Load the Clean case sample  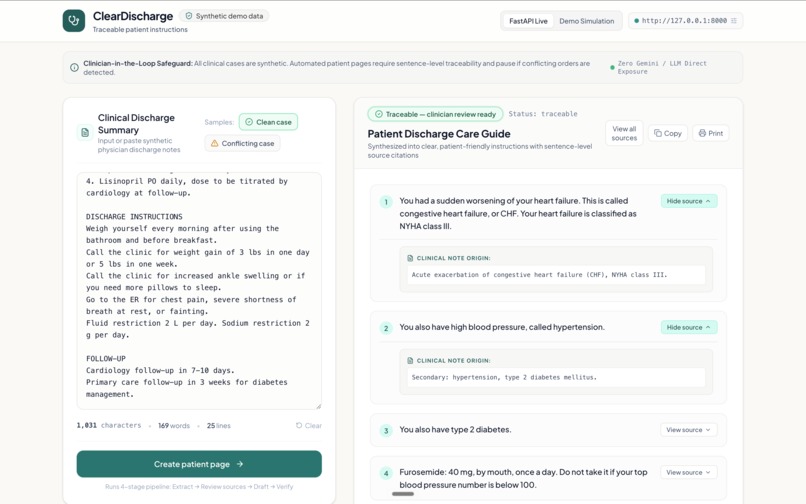coord(268,122)
